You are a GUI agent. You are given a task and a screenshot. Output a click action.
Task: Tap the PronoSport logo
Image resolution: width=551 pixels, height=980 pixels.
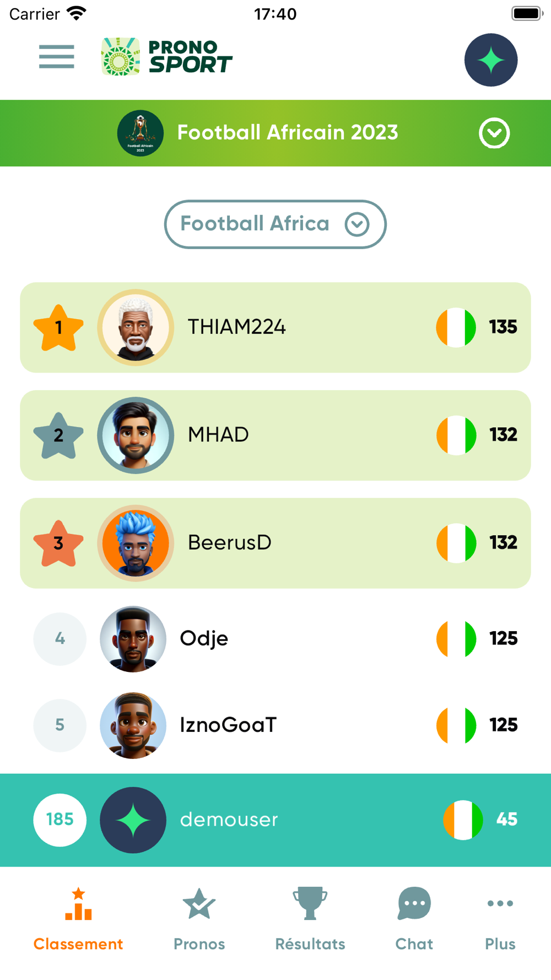(x=167, y=57)
